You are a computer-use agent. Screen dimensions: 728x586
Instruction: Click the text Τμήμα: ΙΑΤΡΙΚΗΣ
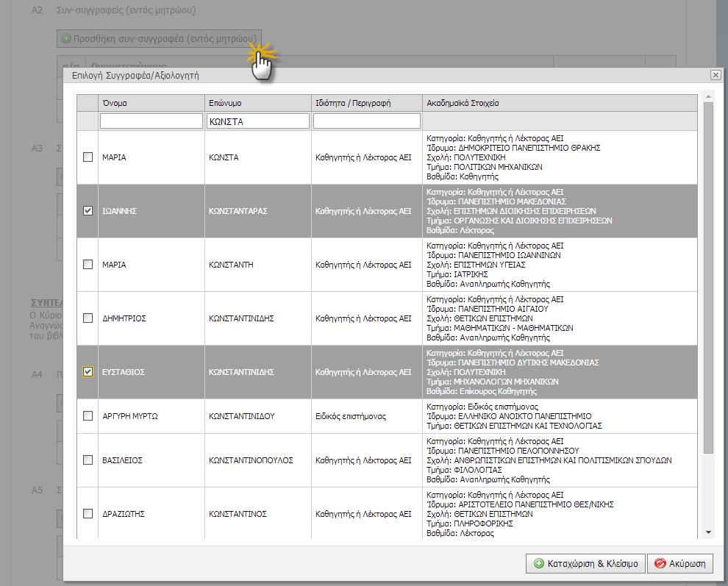tap(457, 274)
